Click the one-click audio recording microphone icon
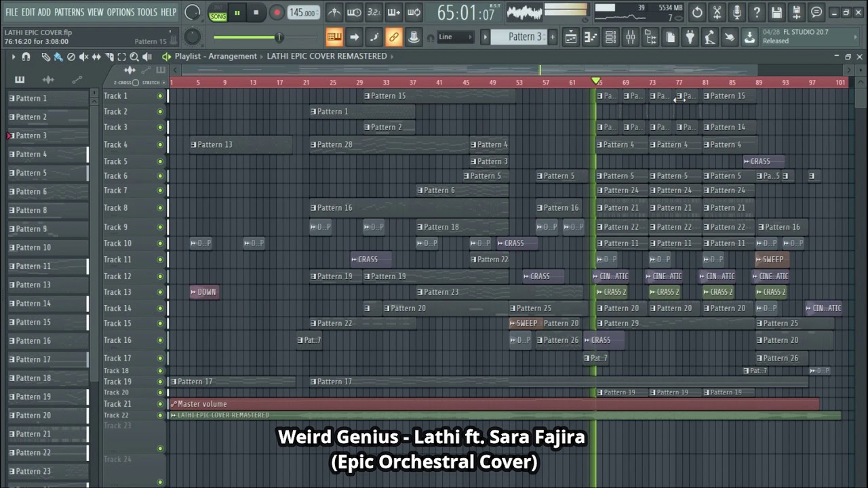This screenshot has width=868, height=488. click(x=737, y=12)
